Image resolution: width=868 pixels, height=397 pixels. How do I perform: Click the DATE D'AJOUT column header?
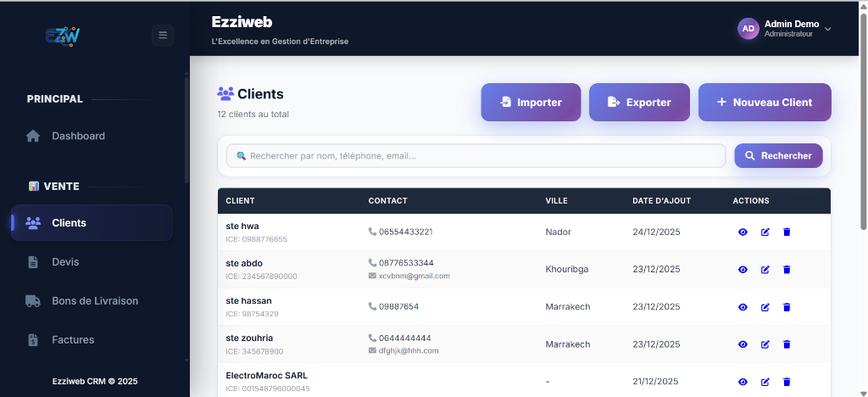coord(661,200)
